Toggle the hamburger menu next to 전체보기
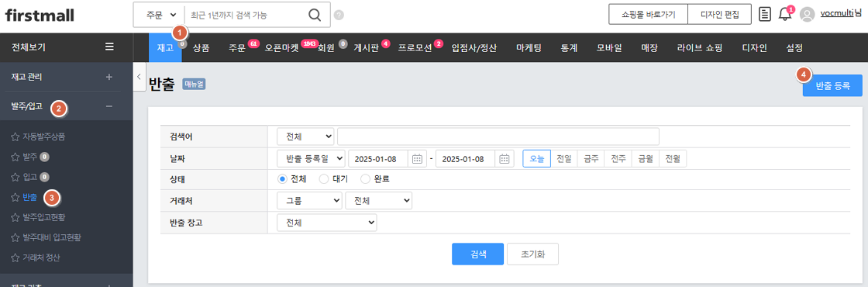 point(109,47)
